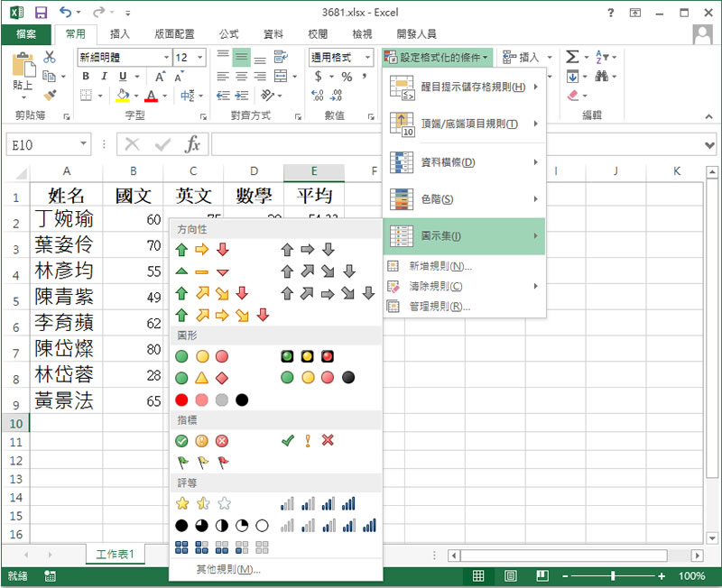Select the 3 flags icon set

click(x=202, y=462)
